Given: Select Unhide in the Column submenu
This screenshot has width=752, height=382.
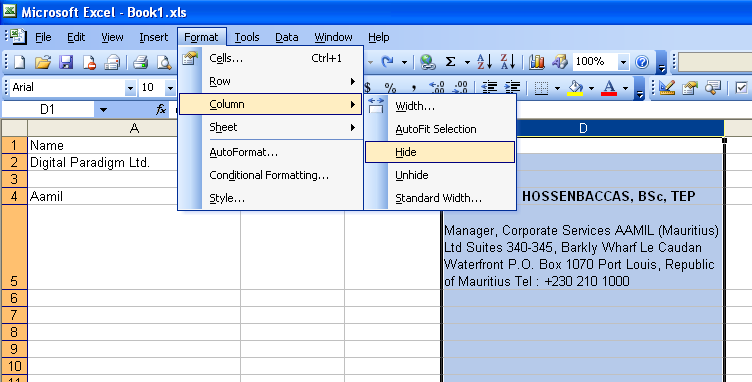Looking at the screenshot, I should point(440,175).
